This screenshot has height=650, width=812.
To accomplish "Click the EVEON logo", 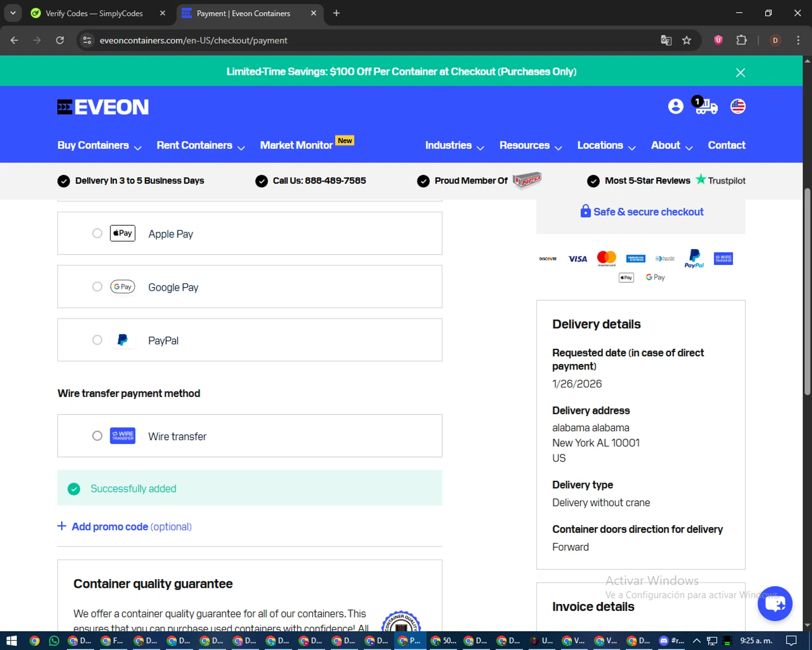I will click(x=103, y=107).
